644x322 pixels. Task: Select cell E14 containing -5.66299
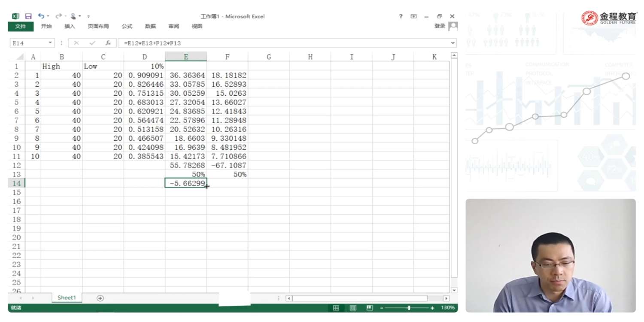(x=186, y=183)
